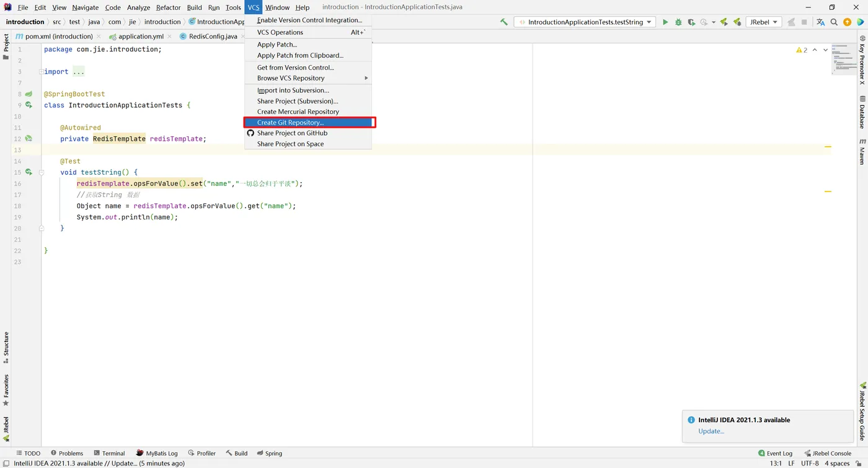The width and height of the screenshot is (868, 468).
Task: Click the warnings indicator showing 2
Action: [802, 50]
